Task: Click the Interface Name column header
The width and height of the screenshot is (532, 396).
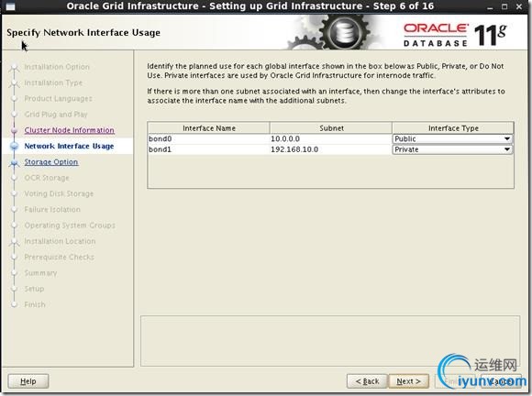Action: tap(208, 128)
